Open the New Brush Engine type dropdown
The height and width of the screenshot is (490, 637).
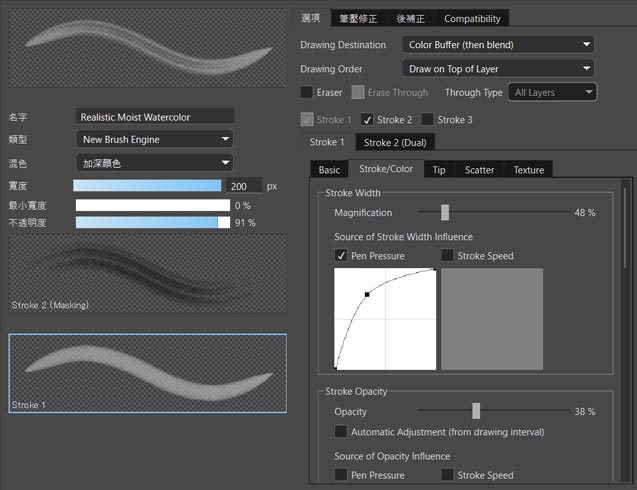[x=155, y=140]
